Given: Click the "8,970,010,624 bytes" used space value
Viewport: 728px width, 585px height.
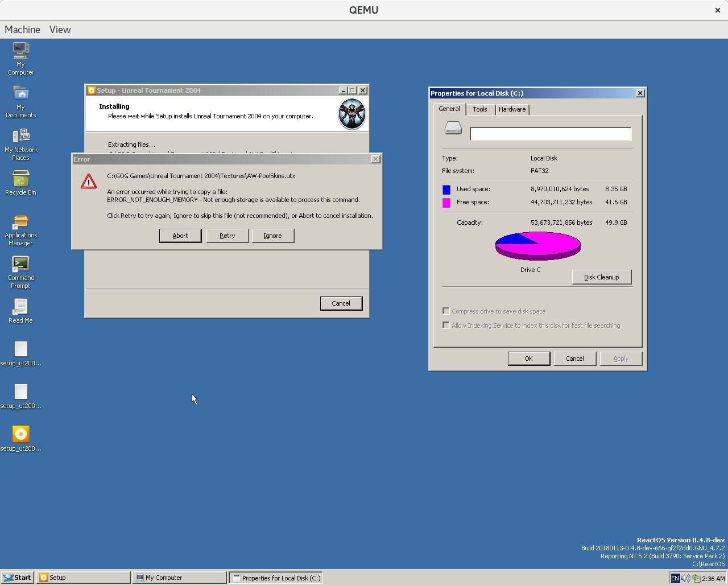Looking at the screenshot, I should point(560,189).
